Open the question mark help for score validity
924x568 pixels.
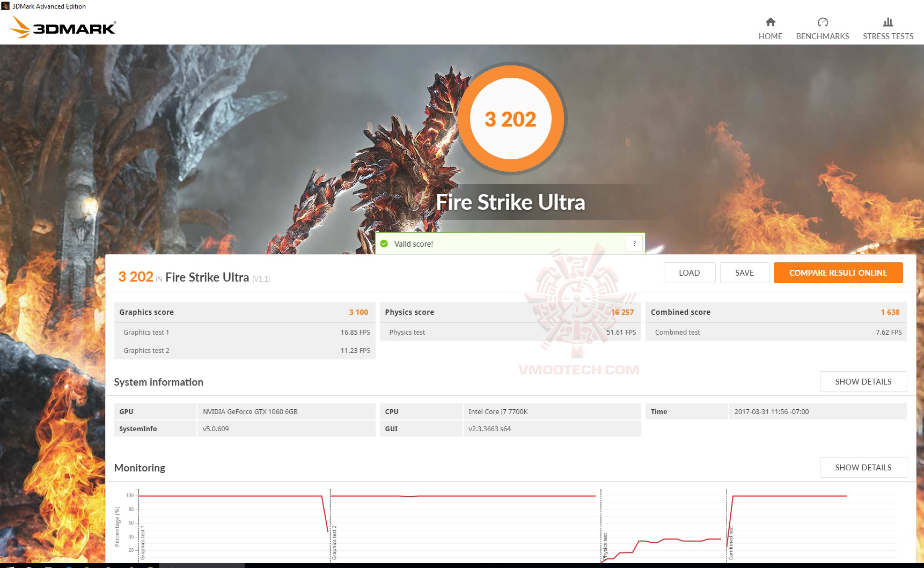tap(634, 244)
